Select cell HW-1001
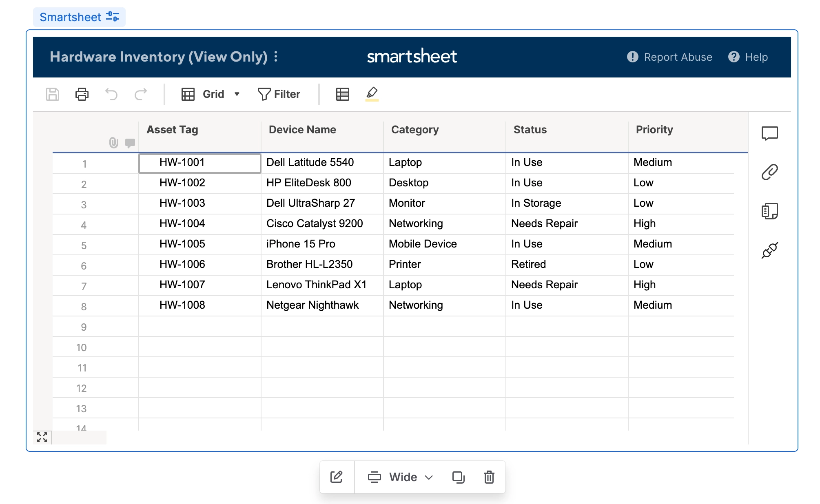The width and height of the screenshot is (820, 504). pos(200,163)
